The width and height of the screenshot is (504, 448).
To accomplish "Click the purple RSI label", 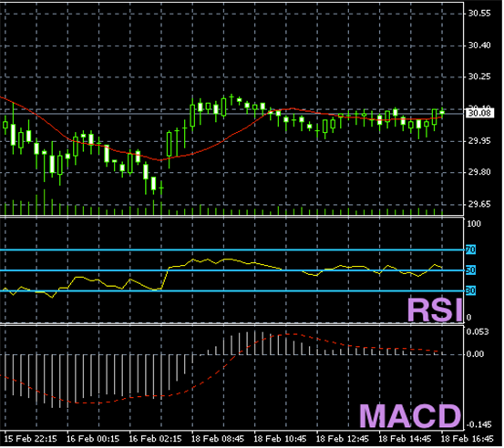I will 436,311.
